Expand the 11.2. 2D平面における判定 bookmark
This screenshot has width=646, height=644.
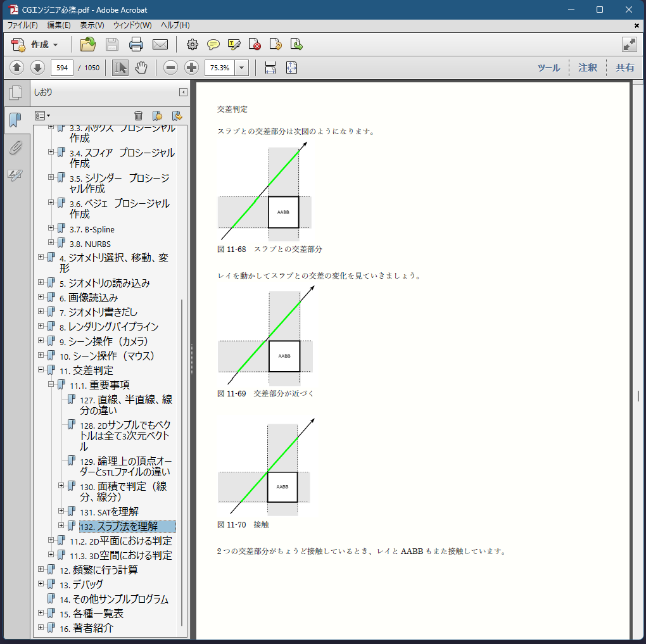point(51,540)
